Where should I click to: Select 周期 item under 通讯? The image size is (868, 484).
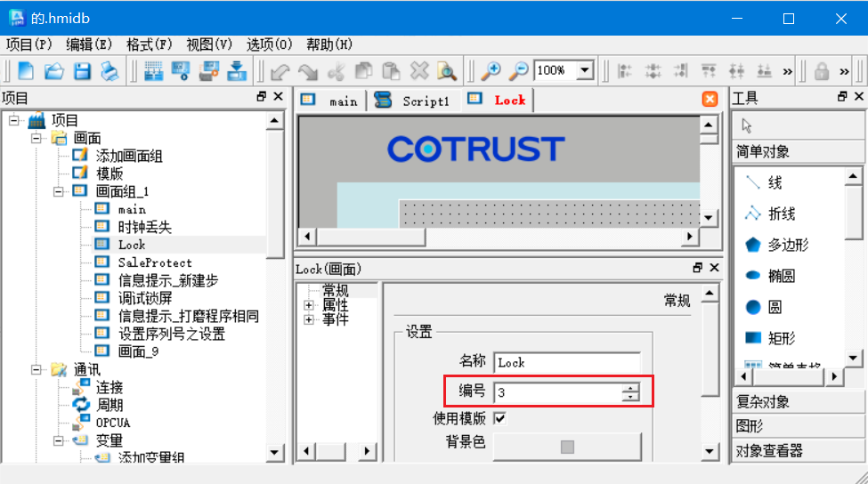pos(109,405)
